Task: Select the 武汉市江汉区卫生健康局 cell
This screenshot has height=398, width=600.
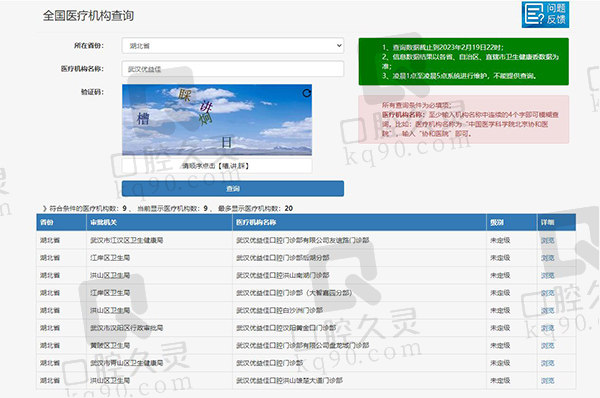Action: [160, 240]
